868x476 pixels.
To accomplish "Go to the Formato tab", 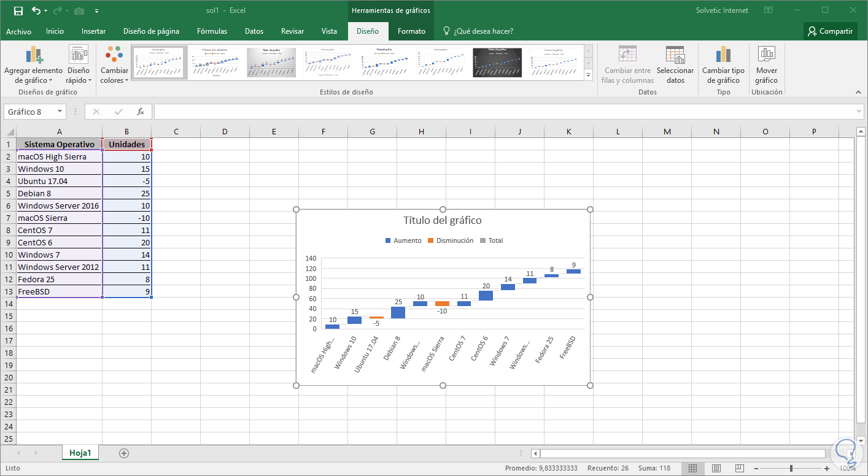I will tap(411, 31).
